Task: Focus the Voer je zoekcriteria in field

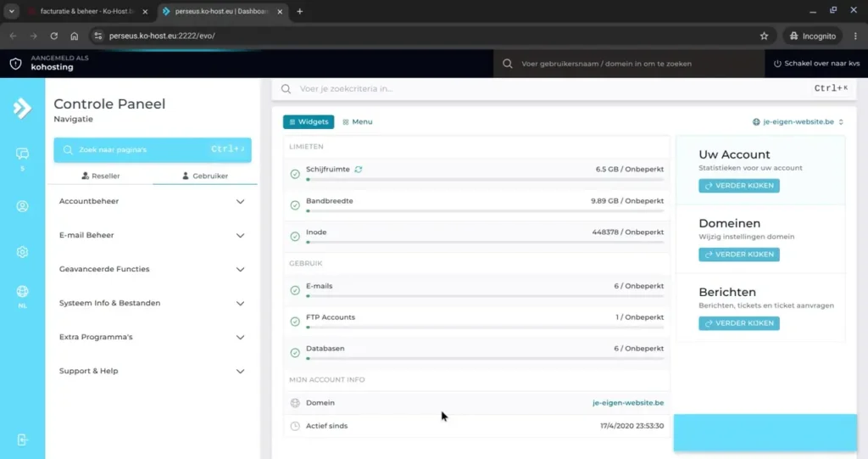Action: [564, 89]
